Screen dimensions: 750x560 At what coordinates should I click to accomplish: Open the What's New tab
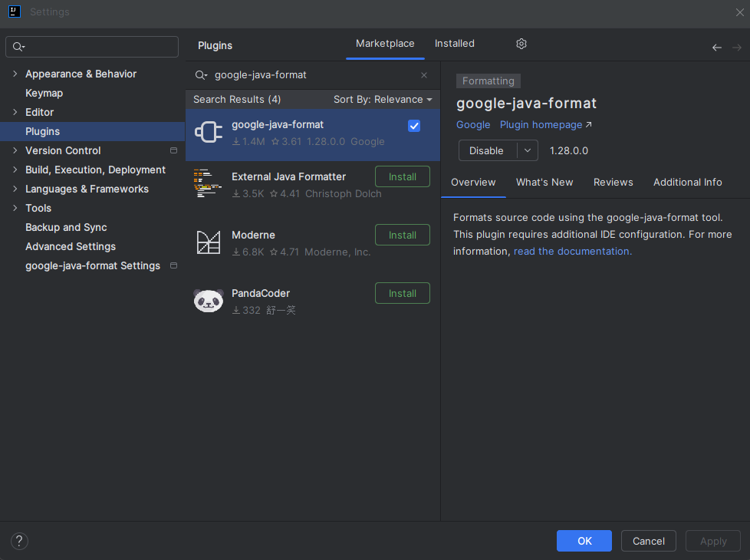tap(544, 183)
